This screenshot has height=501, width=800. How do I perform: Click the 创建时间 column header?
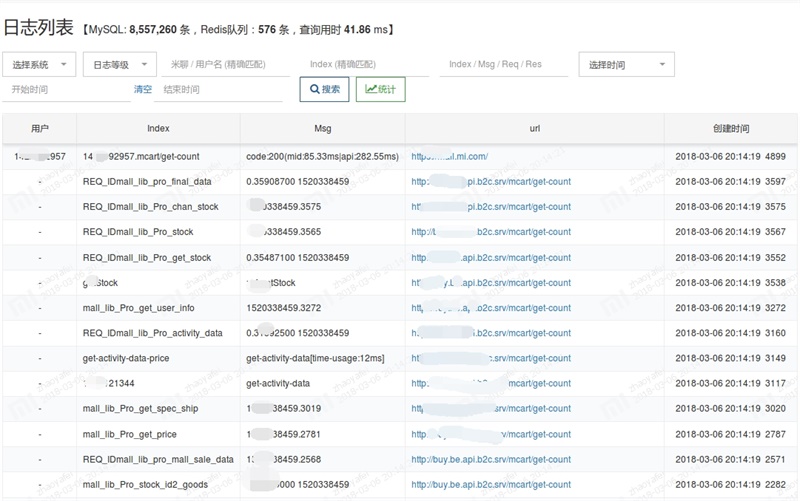(731, 129)
